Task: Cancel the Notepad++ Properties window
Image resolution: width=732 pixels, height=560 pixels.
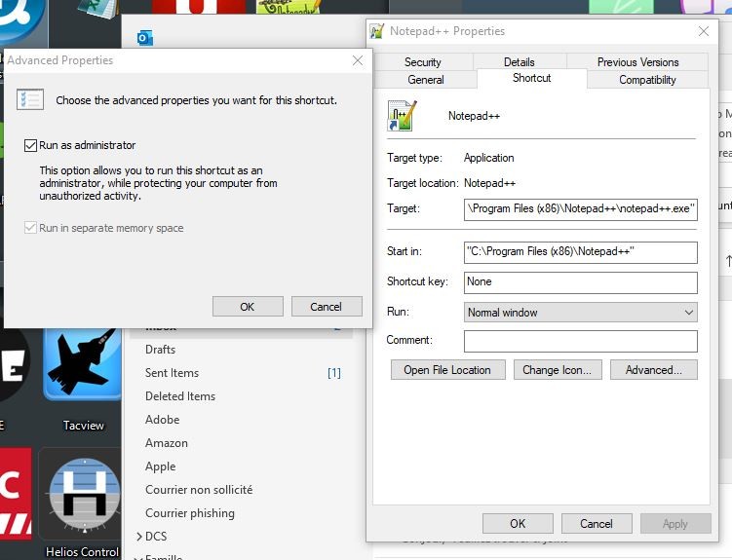Action: (597, 524)
